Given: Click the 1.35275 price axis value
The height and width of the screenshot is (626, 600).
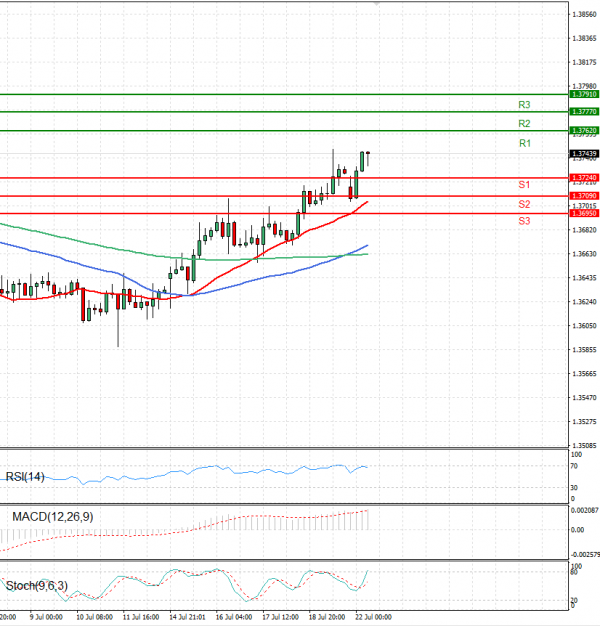Looking at the screenshot, I should pos(584,422).
